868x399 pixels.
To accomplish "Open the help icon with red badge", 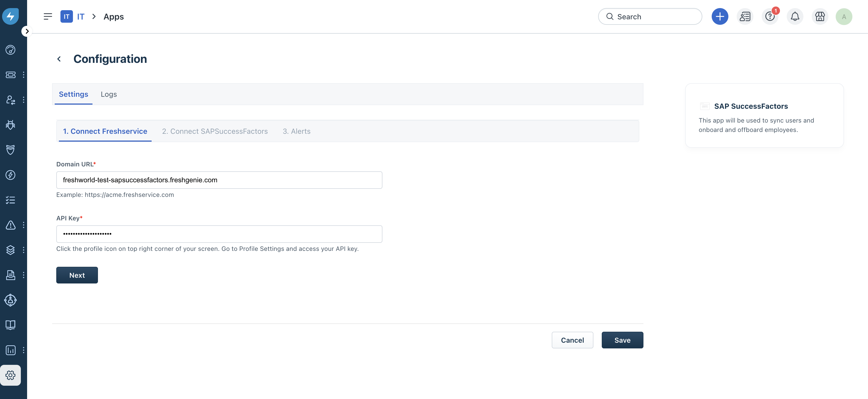I will [770, 16].
